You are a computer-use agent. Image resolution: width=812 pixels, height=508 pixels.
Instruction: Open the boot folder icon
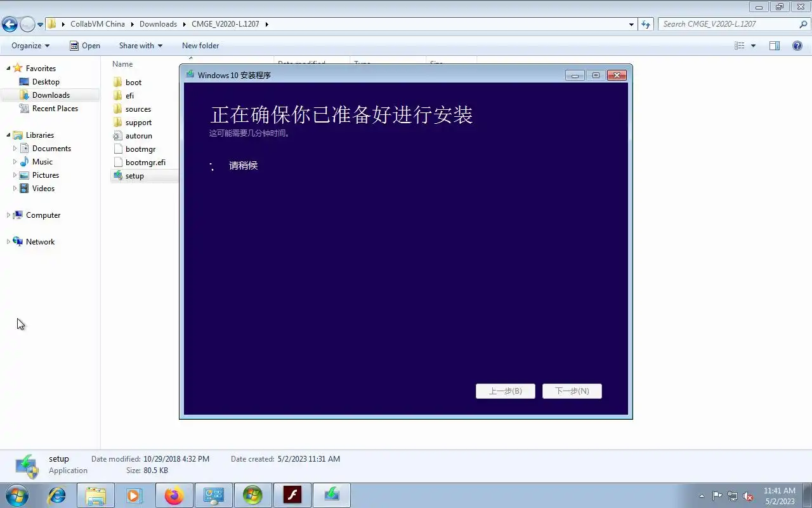point(117,83)
